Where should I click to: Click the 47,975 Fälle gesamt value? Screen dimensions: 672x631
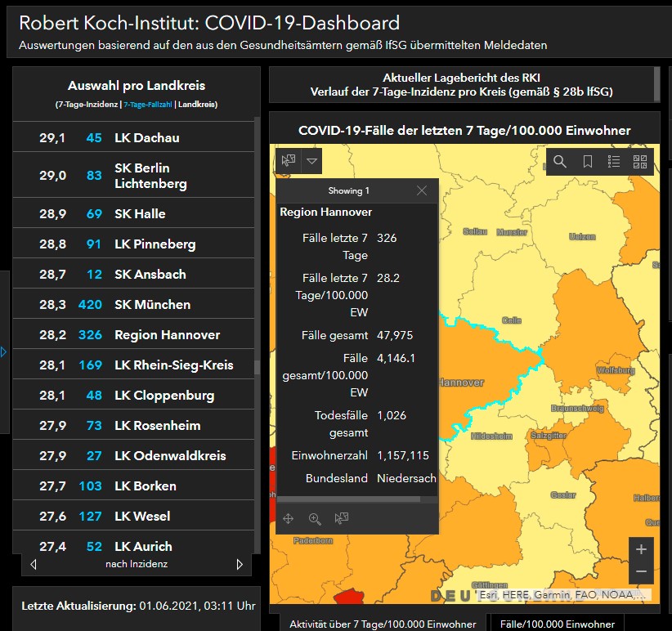tap(395, 335)
